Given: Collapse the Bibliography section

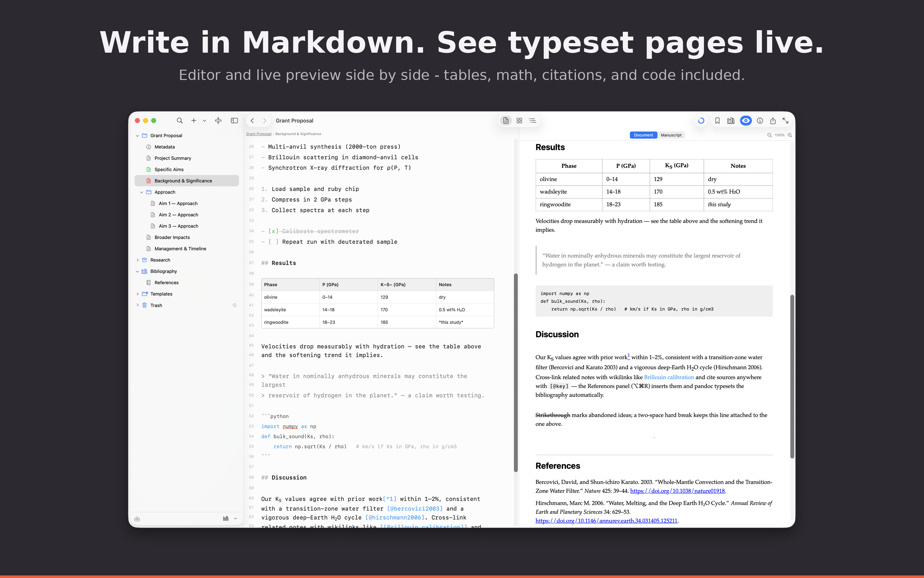Looking at the screenshot, I should pyautogui.click(x=137, y=271).
